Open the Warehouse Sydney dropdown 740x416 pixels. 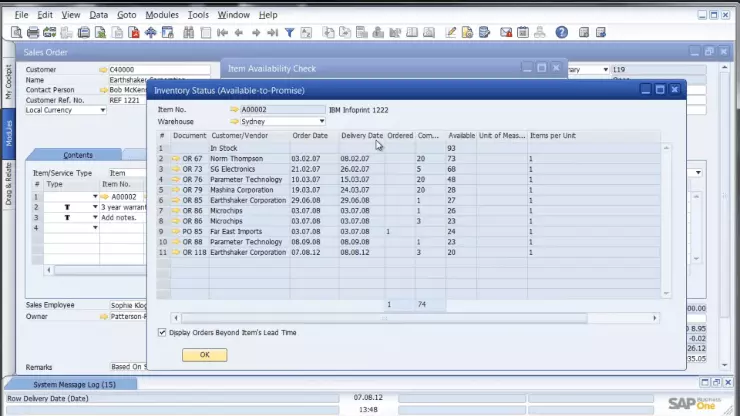(x=321, y=121)
